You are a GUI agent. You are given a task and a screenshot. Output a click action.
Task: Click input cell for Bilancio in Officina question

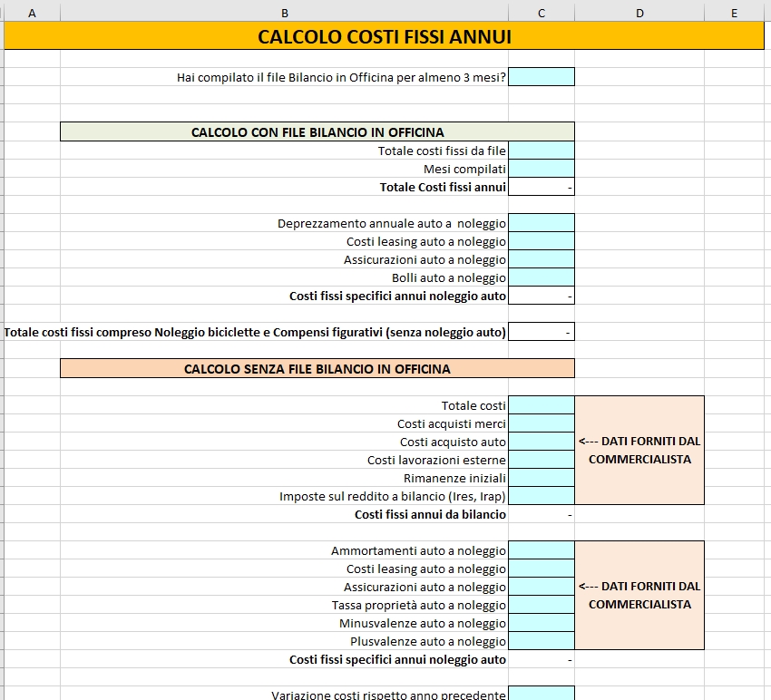[542, 77]
